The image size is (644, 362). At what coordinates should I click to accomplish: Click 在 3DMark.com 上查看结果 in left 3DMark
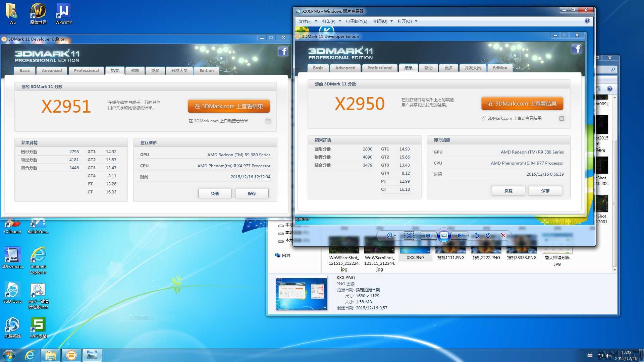tap(229, 106)
